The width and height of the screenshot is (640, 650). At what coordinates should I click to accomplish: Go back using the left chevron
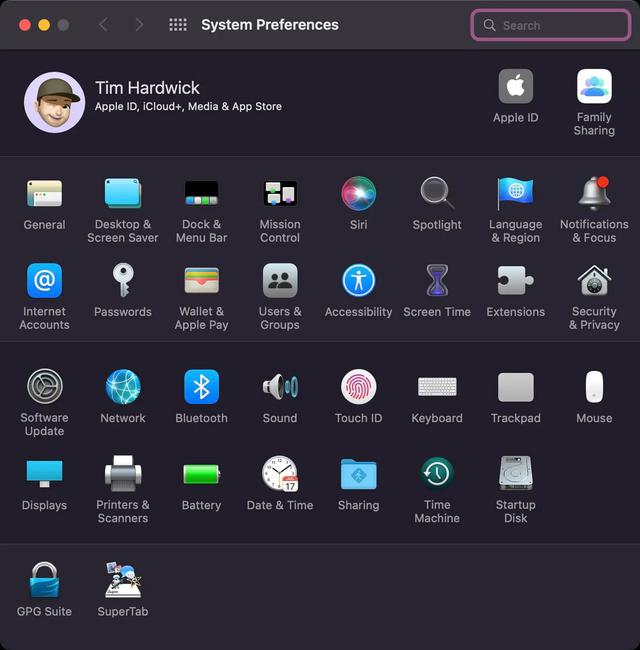tap(103, 25)
